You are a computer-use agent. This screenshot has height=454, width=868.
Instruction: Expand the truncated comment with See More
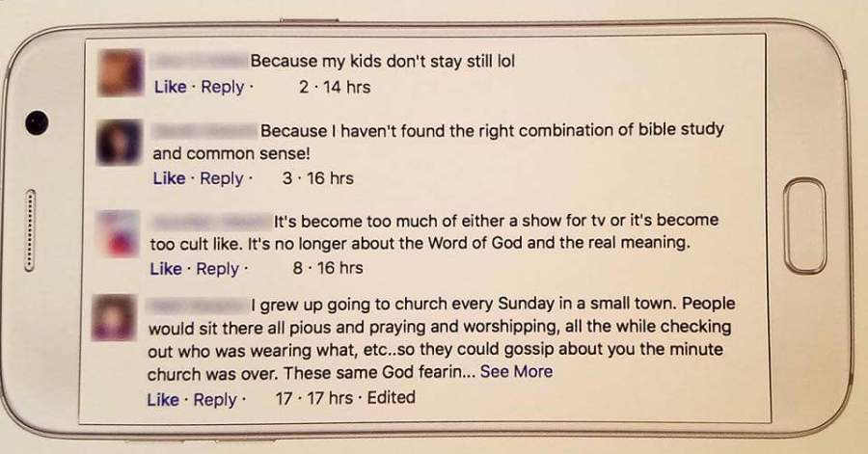(517, 371)
